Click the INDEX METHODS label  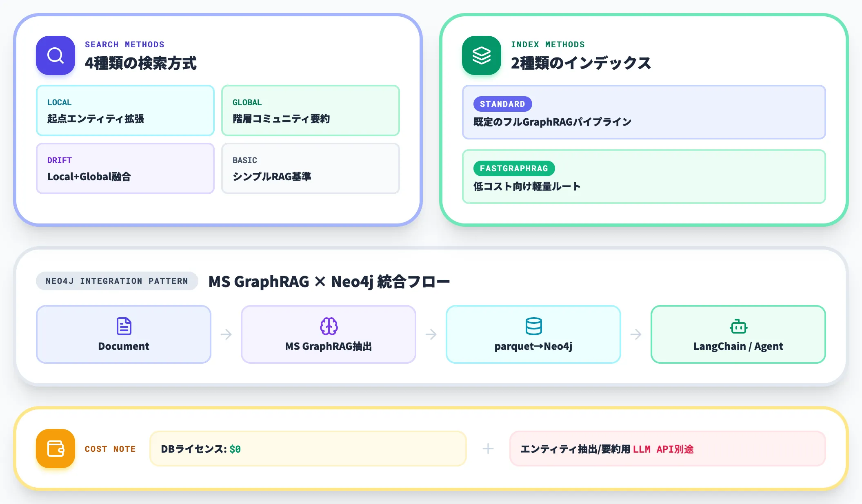(x=548, y=44)
